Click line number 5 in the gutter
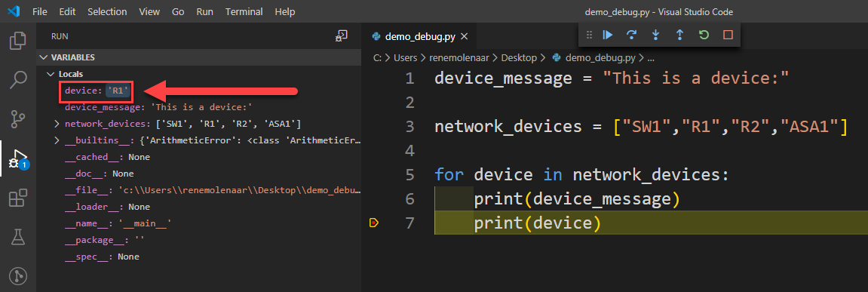The height and width of the screenshot is (292, 868). pyautogui.click(x=409, y=175)
